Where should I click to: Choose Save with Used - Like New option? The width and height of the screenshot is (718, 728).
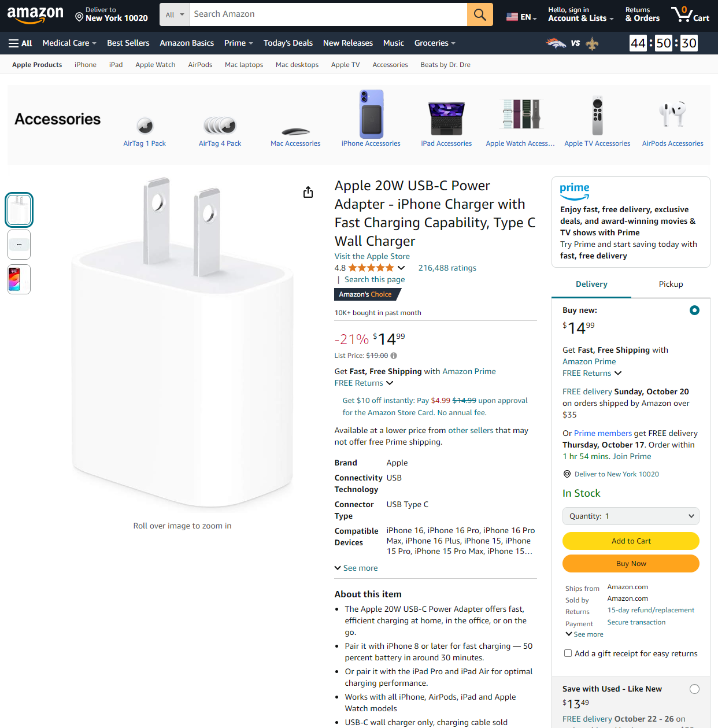click(x=694, y=689)
